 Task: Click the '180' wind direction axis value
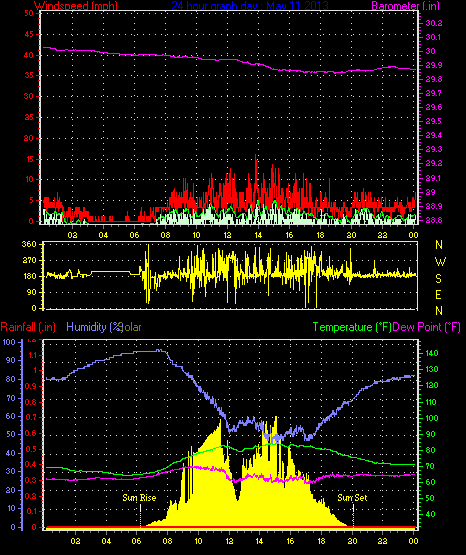29,276
